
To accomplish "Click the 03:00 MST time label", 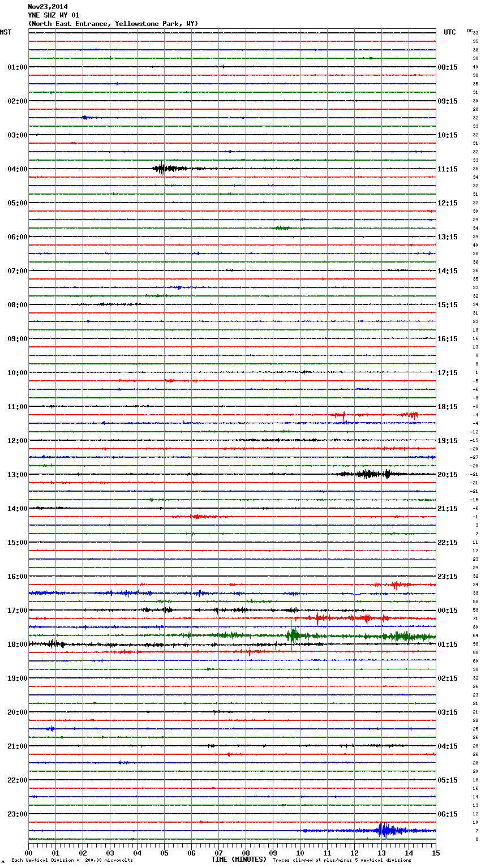I will (17, 135).
